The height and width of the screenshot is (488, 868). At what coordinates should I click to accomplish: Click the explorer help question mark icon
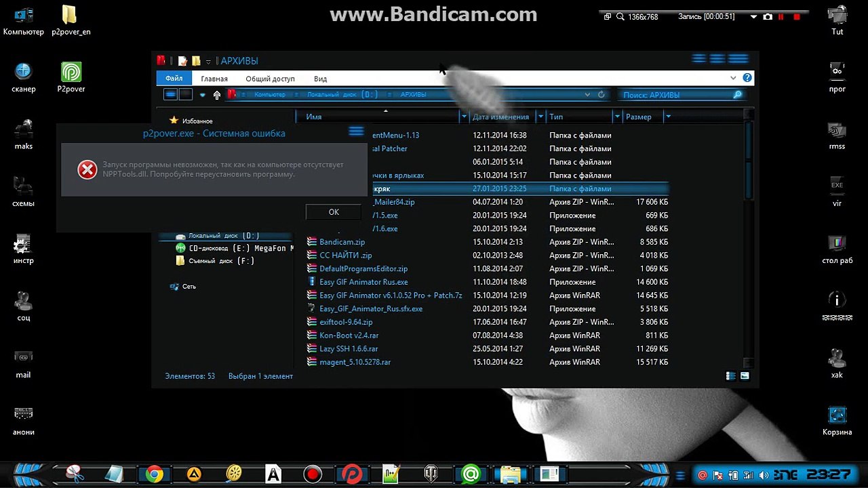[x=747, y=78]
